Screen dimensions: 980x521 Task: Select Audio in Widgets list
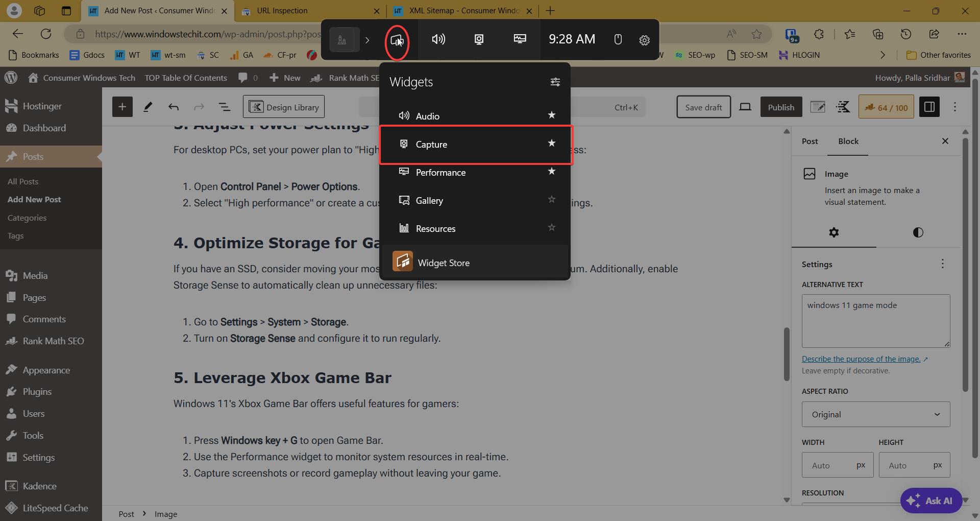[x=475, y=116]
